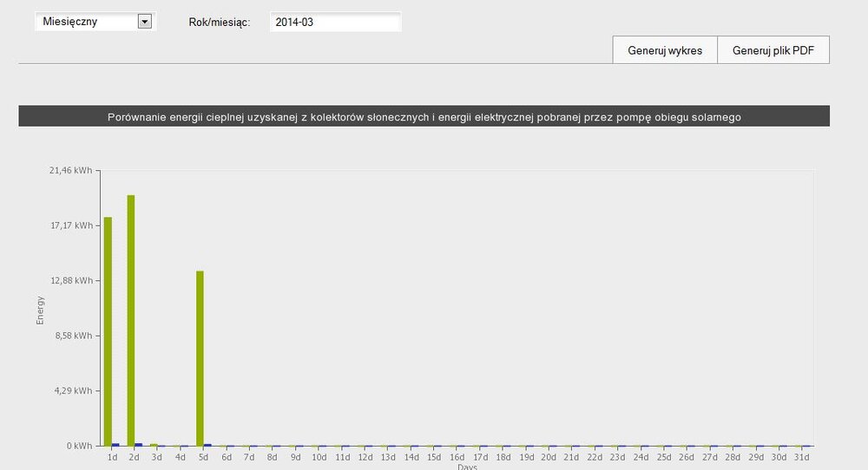Click the 31d label on the x-axis
The width and height of the screenshot is (868, 470).
pos(801,457)
